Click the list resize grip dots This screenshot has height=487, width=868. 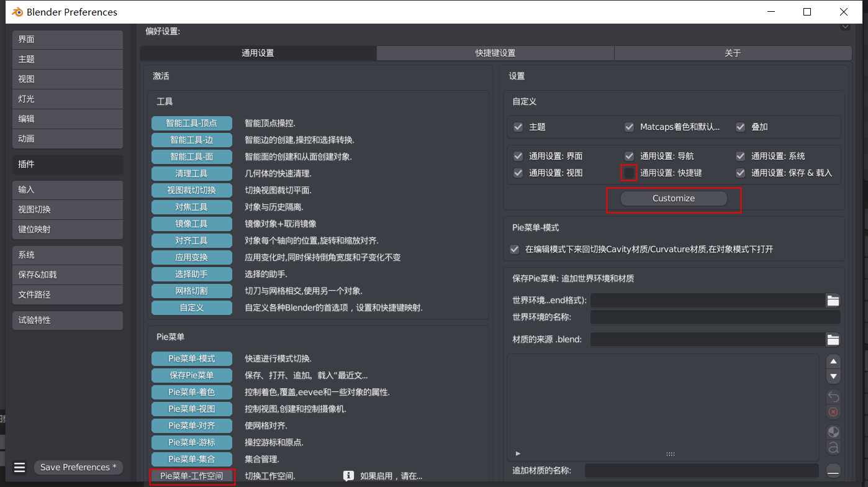coord(671,454)
